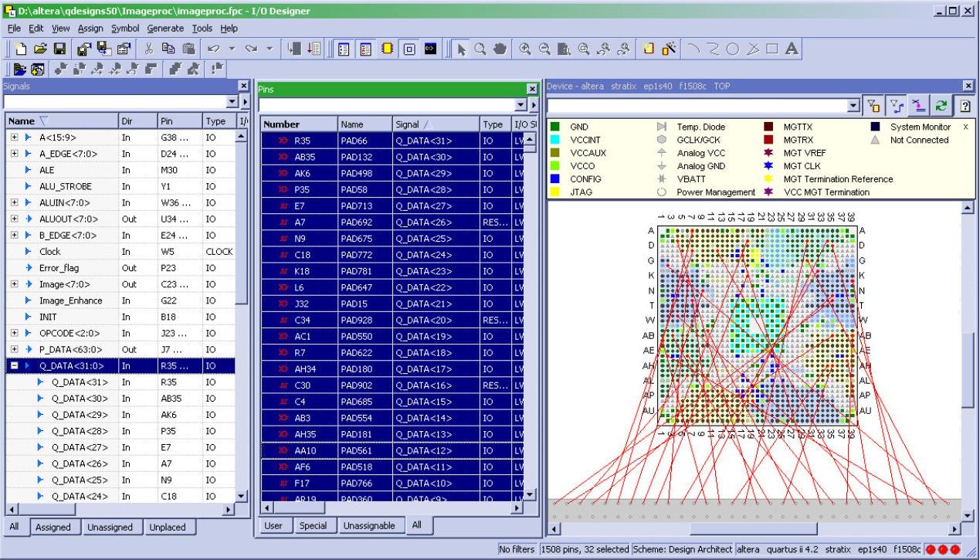Open the Undo history dropdown arrow

pos(233,49)
